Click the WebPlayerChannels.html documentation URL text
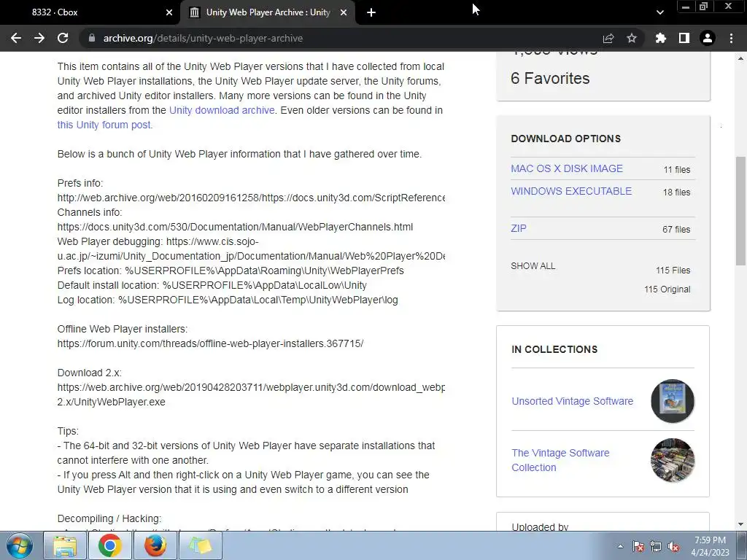The width and height of the screenshot is (747, 560). (x=235, y=227)
